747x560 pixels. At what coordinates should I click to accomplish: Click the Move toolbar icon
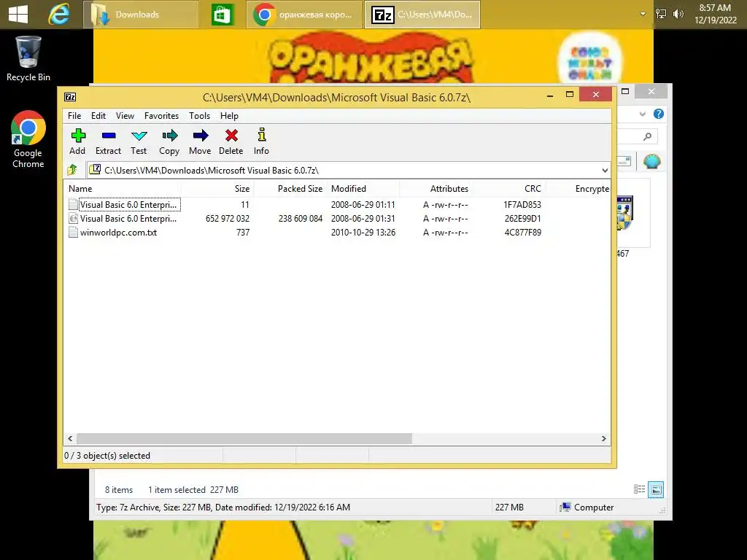pyautogui.click(x=200, y=141)
